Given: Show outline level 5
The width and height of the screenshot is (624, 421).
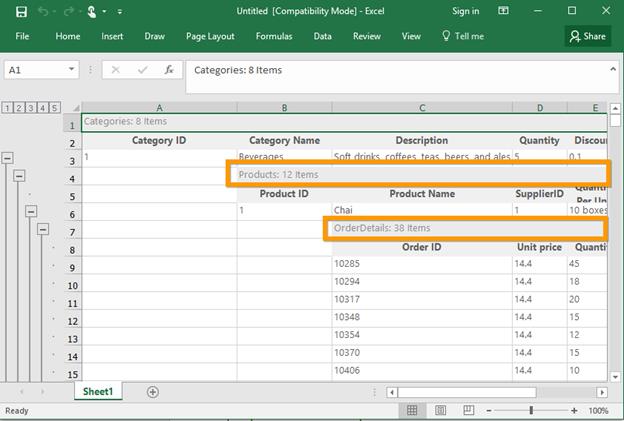Looking at the screenshot, I should (x=55, y=107).
